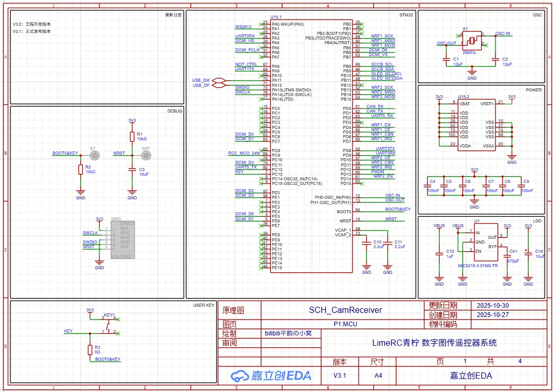Click the V3.1 version cell
This screenshot has height=392, width=553.
pyautogui.click(x=340, y=376)
